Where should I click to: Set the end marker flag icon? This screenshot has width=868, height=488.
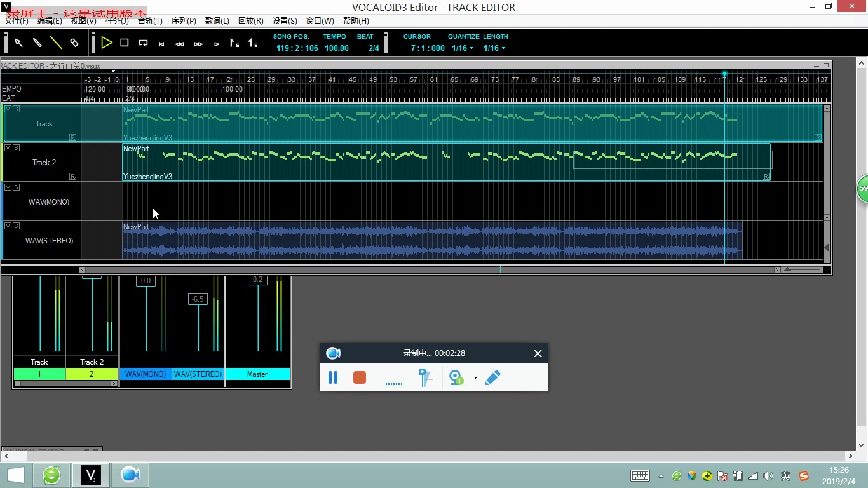click(253, 43)
